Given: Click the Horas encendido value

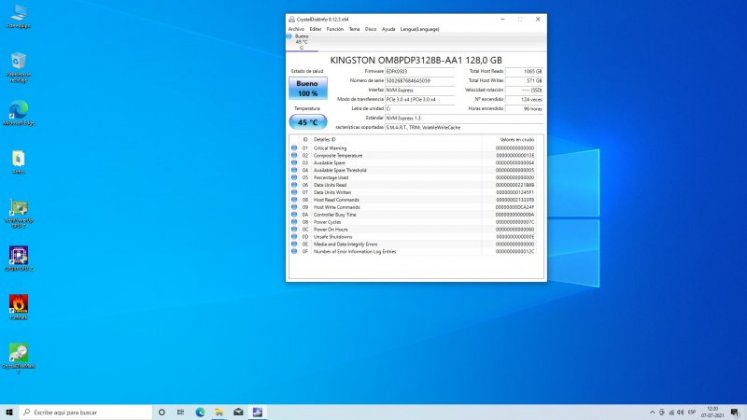Looking at the screenshot, I should pyautogui.click(x=524, y=109).
